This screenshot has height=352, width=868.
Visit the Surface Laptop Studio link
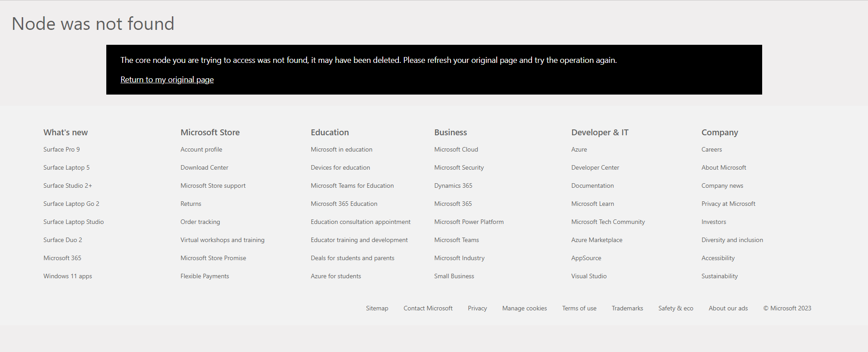tap(74, 222)
